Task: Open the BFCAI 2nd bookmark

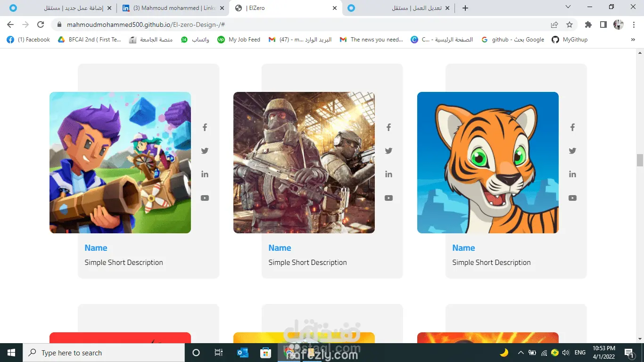Action: [x=90, y=40]
